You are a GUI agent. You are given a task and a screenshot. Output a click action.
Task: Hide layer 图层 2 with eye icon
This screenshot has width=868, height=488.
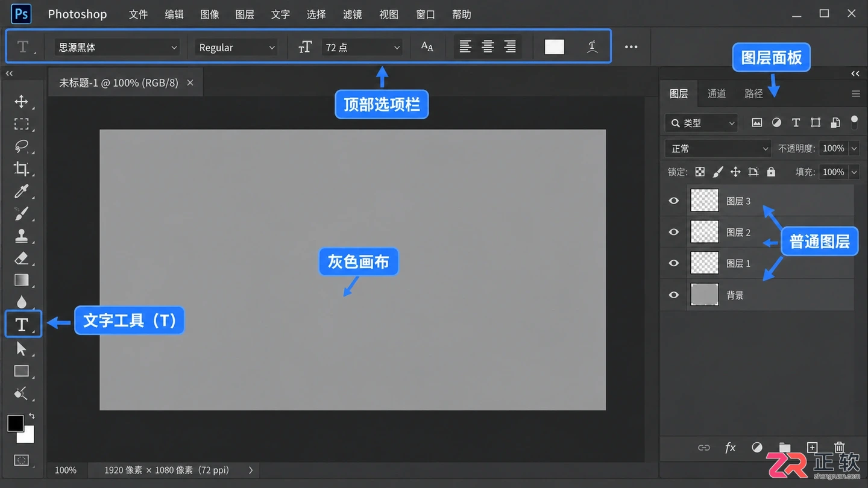pos(674,232)
